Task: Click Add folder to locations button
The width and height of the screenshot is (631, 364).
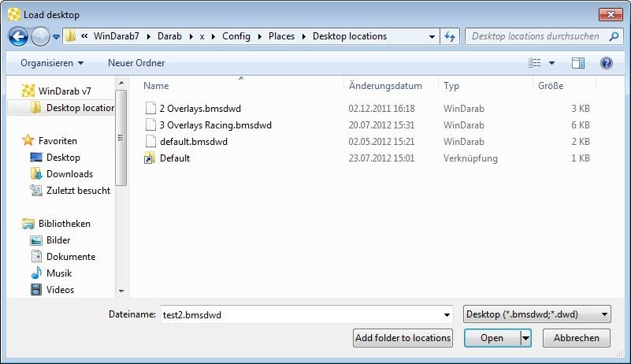Action: [x=403, y=338]
